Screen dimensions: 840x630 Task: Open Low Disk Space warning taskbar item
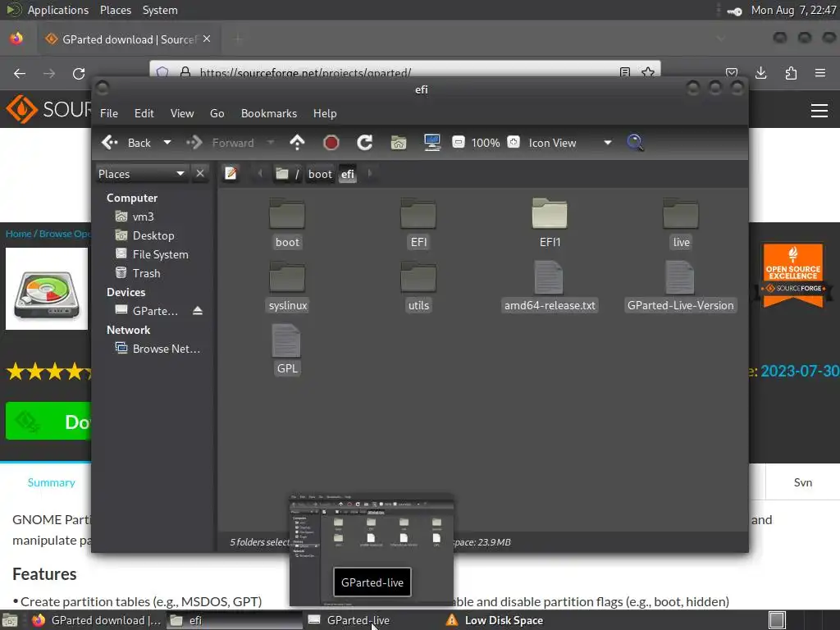pyautogui.click(x=495, y=620)
